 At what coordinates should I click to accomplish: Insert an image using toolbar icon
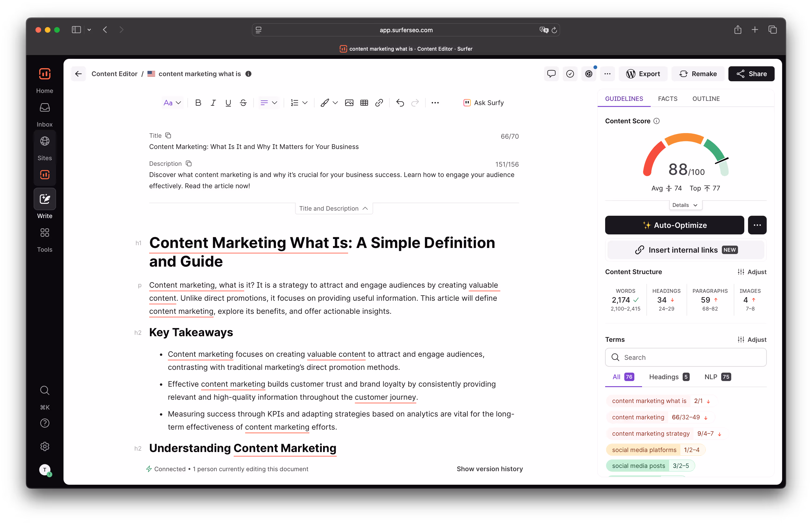(x=349, y=102)
